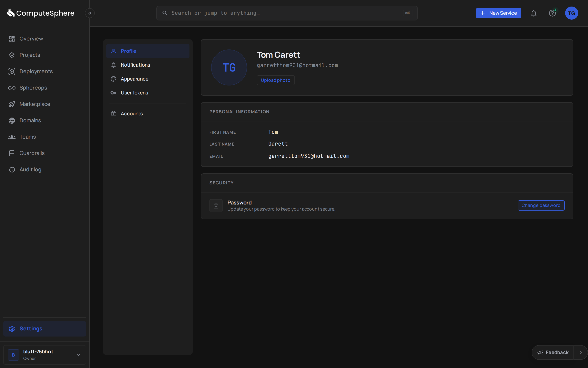Click the Feedback megaphone icon
This screenshot has height=368, width=588.
[x=540, y=352]
